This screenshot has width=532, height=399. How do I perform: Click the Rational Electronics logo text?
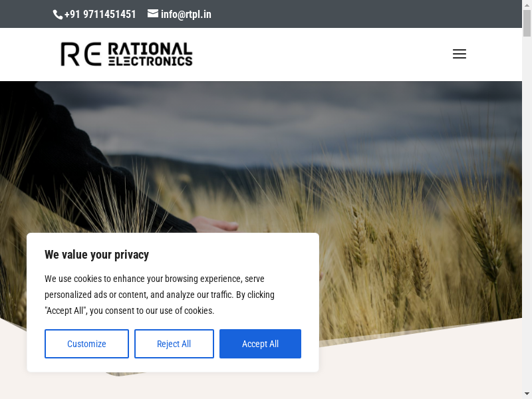click(150, 55)
